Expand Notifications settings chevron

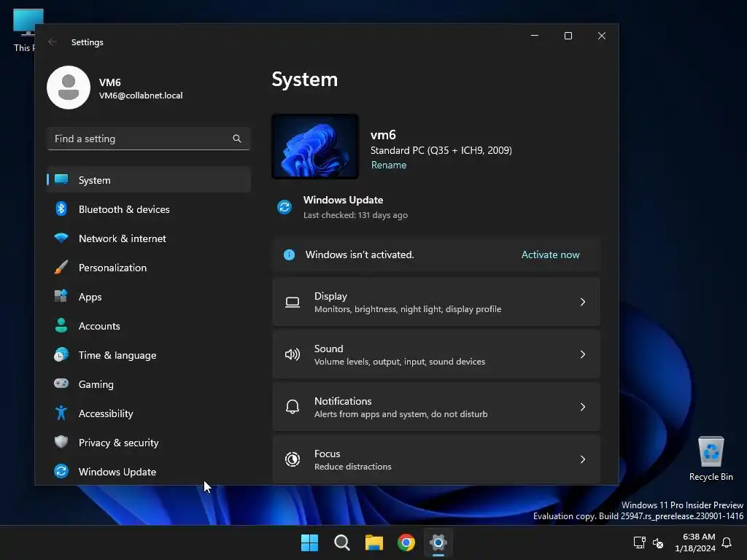click(x=583, y=407)
